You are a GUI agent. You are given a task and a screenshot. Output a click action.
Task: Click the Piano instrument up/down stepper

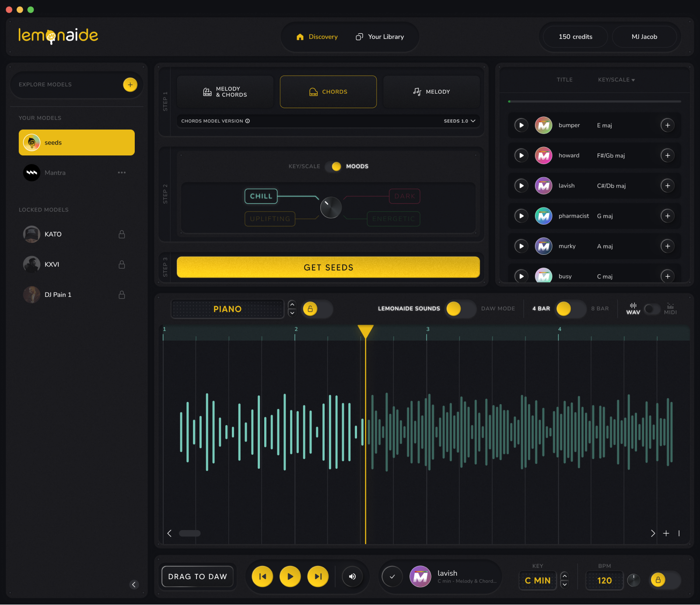click(292, 309)
